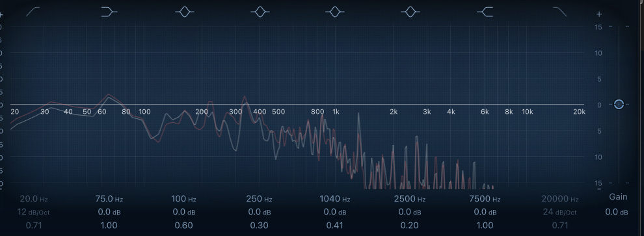Select the 0.41 Q value
Screen dimensions: 644x236
click(335, 226)
